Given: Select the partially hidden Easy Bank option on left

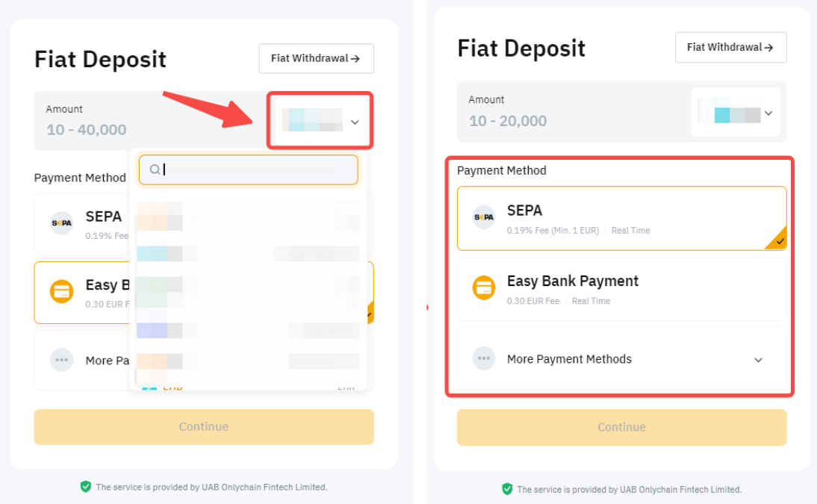Looking at the screenshot, I should pos(82,292).
